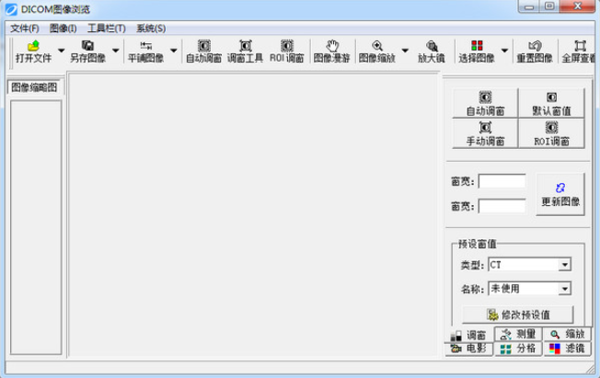The image size is (600, 378).
Task: Expand the dropdown arrow next to 平铺图像
Action: 174,51
